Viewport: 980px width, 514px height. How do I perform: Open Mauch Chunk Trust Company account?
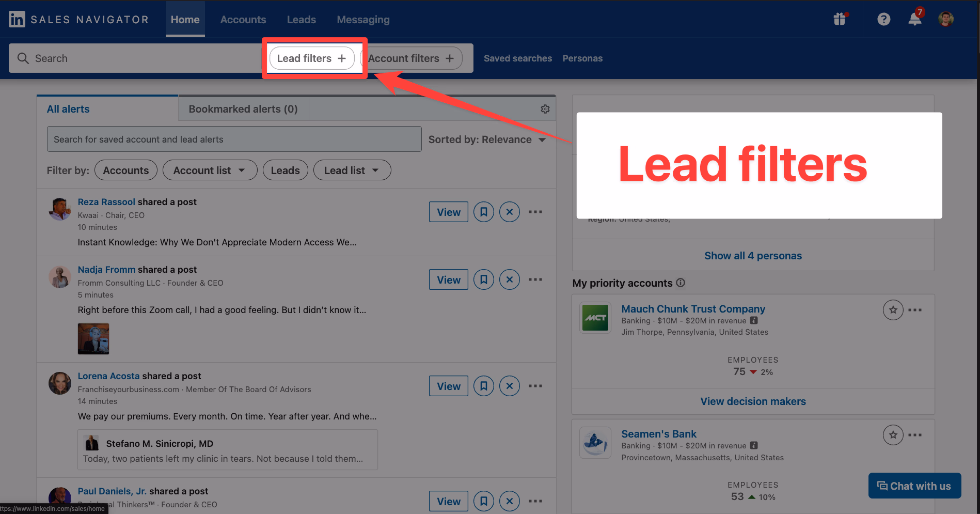pyautogui.click(x=693, y=309)
